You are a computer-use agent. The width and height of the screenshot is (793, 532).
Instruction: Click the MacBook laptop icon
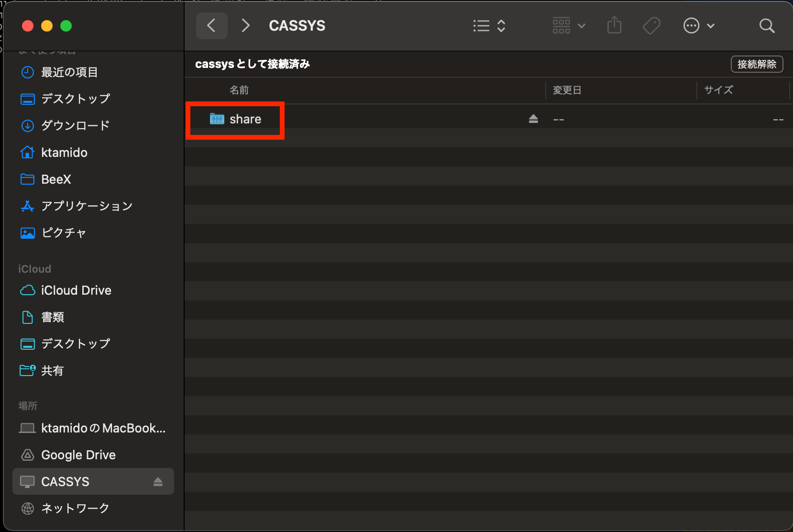[27, 428]
